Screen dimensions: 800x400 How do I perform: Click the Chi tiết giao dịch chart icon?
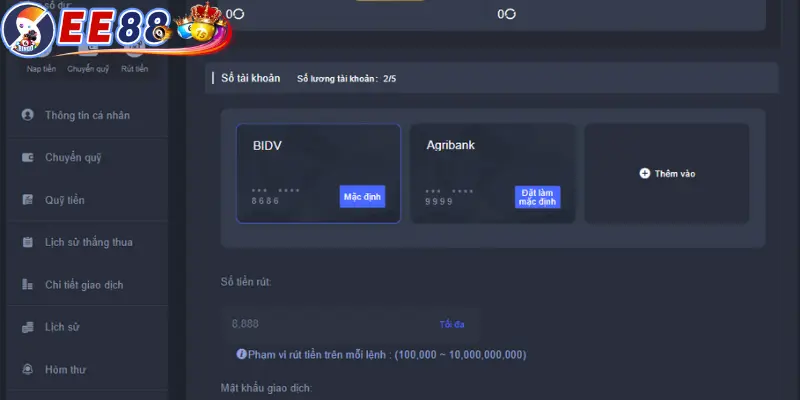click(28, 284)
